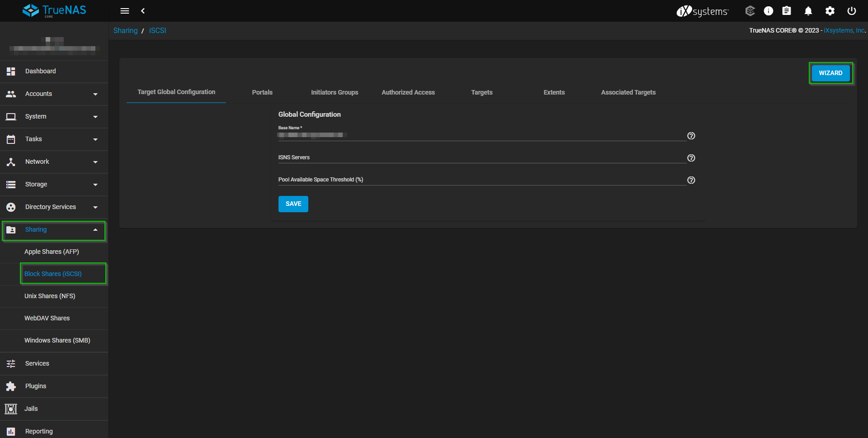Open TrueCommand status icon
Image resolution: width=868 pixels, height=438 pixels.
point(750,11)
